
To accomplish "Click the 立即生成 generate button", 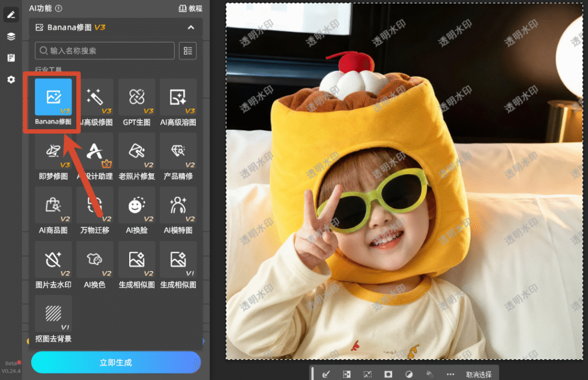I will (116, 362).
